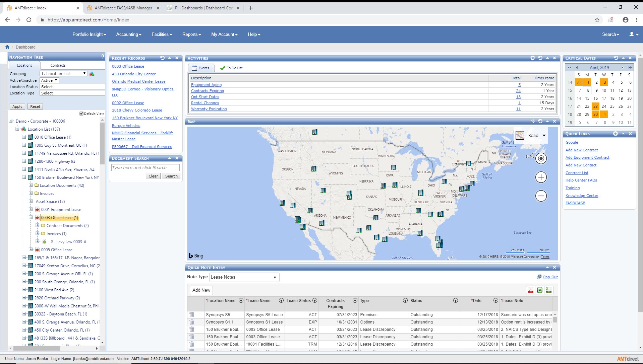This screenshot has width=643, height=364.
Task: Click the Apply button
Action: (17, 106)
